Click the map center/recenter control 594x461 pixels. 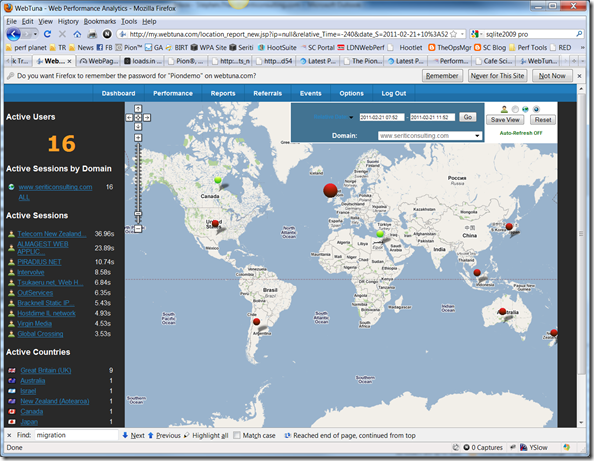[138, 118]
